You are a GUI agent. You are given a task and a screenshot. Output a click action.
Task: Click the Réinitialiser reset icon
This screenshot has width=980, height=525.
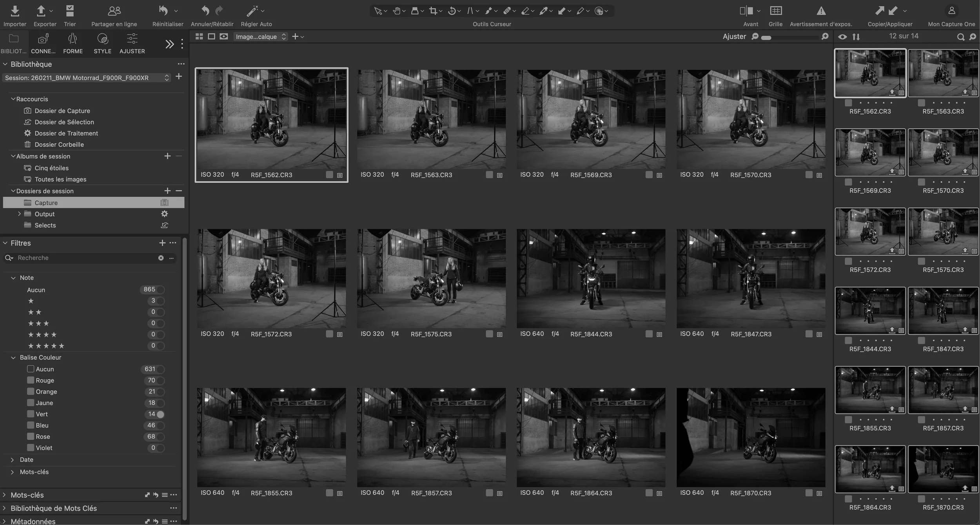coord(163,11)
